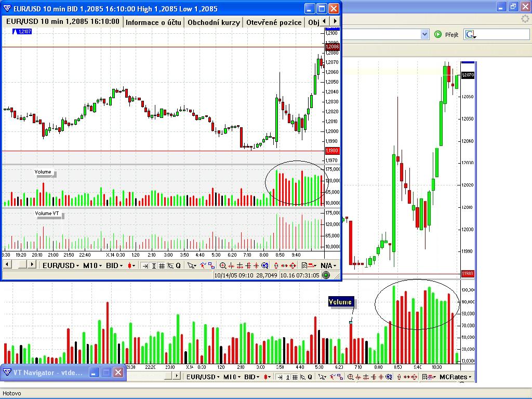The height and width of the screenshot is (399, 532).
Task: Open the N/A dropdown in front toolbar
Action: (328, 265)
